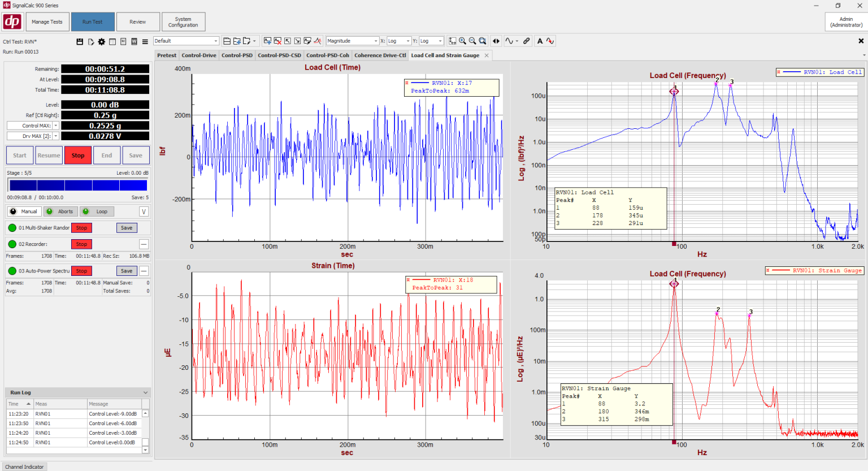Open the Default layout dropdown

pyautogui.click(x=186, y=41)
